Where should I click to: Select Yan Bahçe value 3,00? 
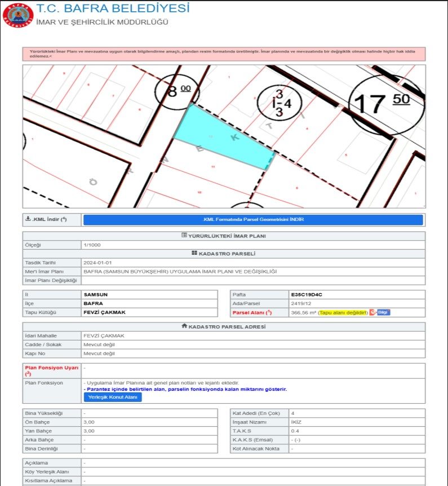point(89,431)
